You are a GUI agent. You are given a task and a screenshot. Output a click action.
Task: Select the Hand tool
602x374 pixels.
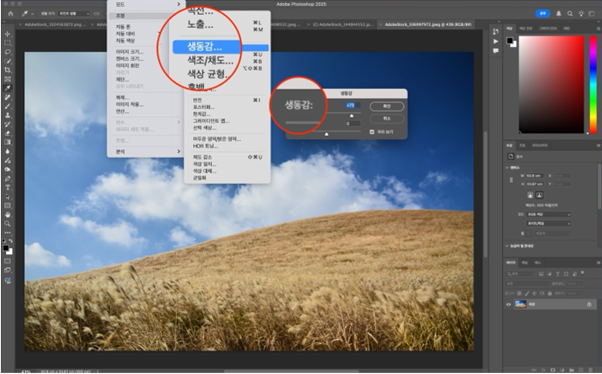(x=7, y=215)
